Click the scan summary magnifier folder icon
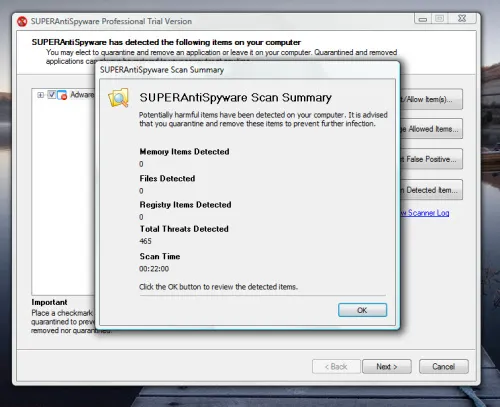 119,98
